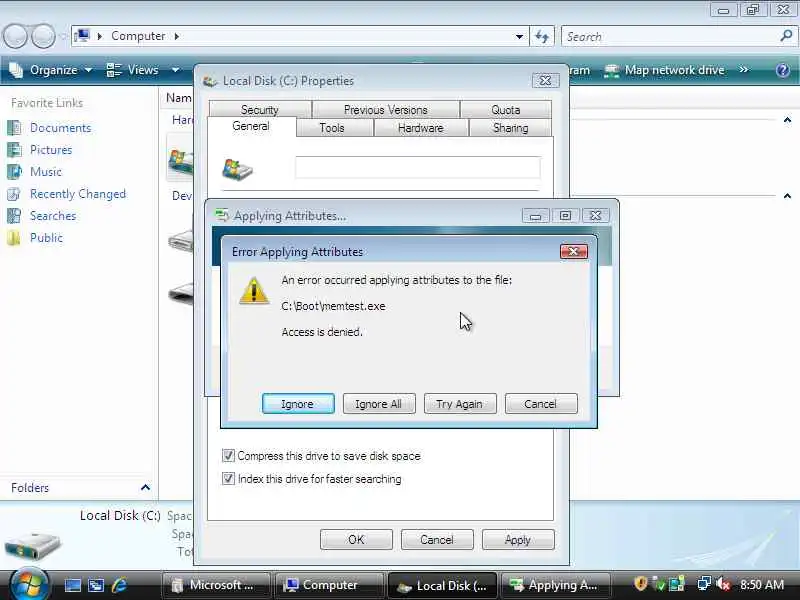Click the Search box in Explorer
800x600 pixels.
[x=669, y=36]
